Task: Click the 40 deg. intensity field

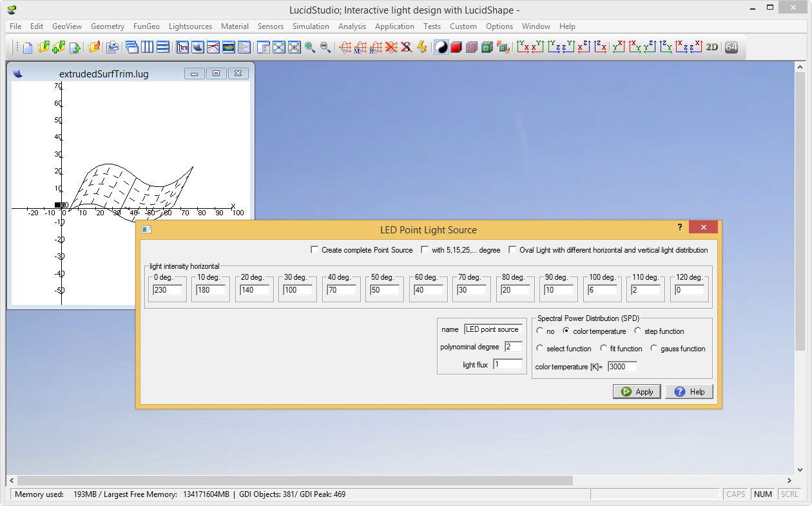Action: point(342,290)
